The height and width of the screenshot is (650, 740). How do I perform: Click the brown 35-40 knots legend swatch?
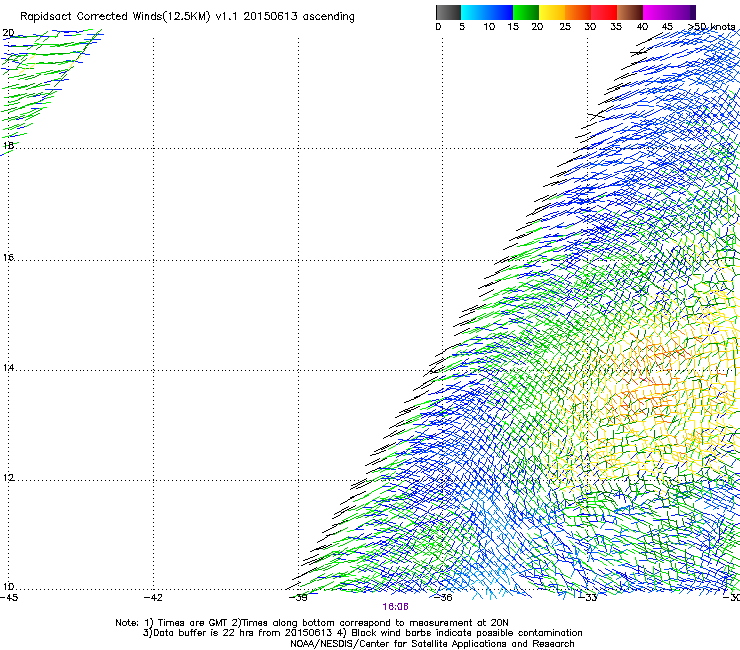[x=630, y=12]
